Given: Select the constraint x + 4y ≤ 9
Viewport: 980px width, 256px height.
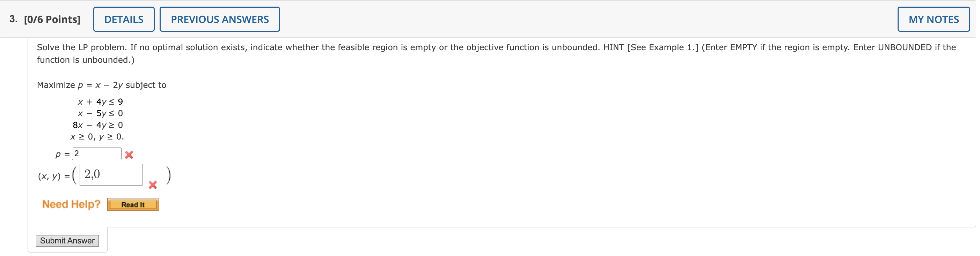Looking at the screenshot, I should pos(100,101).
